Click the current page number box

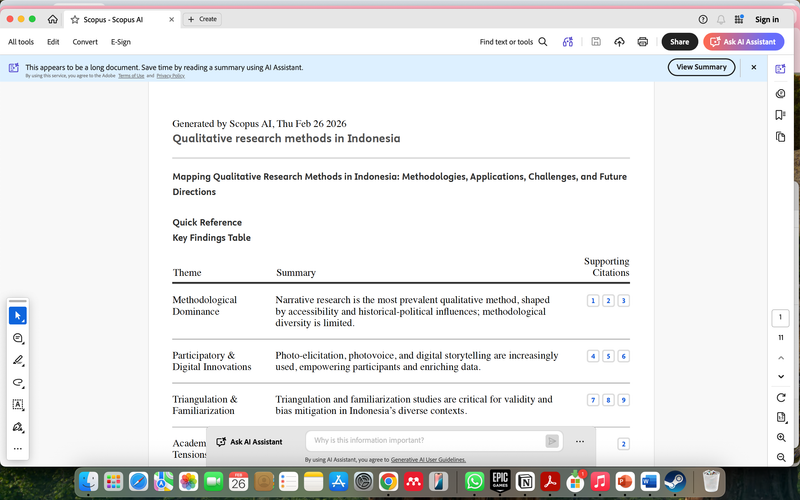pos(780,317)
